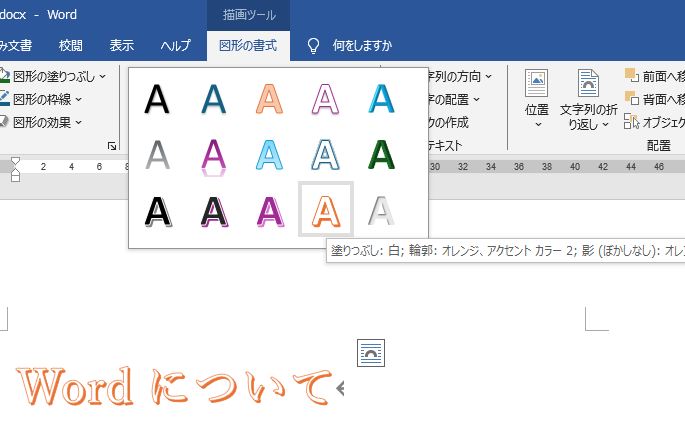This screenshot has width=685, height=425.
Task: Click the shape effects icon
Action: pos(4,121)
